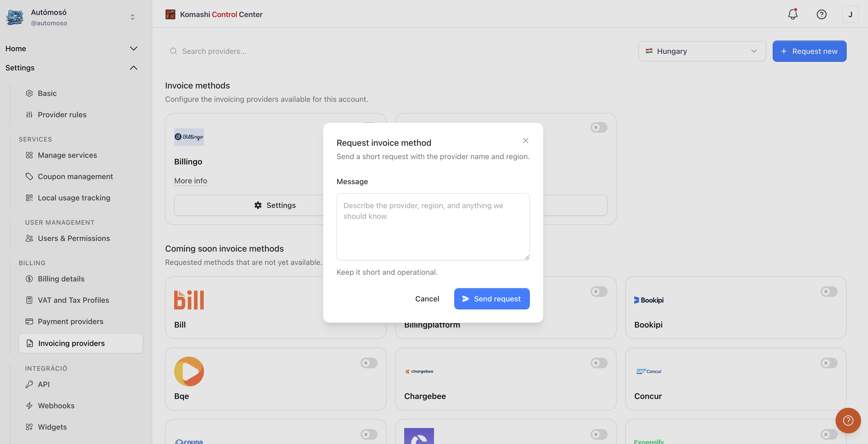Expand the Home menu chevron
This screenshot has height=444, width=868.
pyautogui.click(x=133, y=49)
